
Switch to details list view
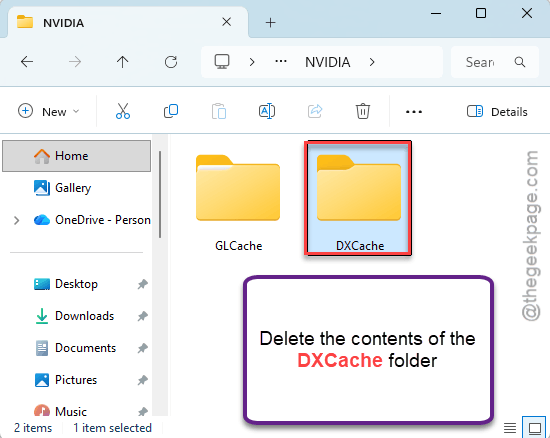point(510,428)
